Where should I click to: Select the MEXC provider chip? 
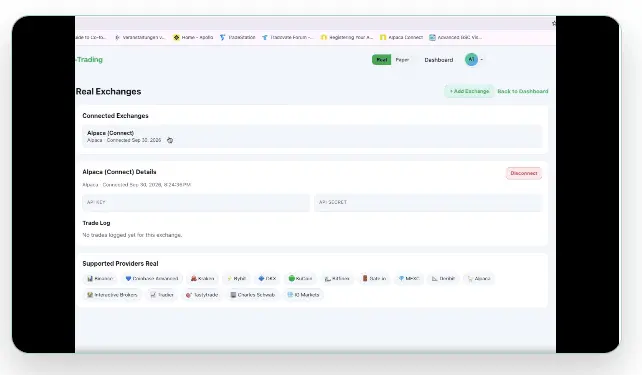409,278
